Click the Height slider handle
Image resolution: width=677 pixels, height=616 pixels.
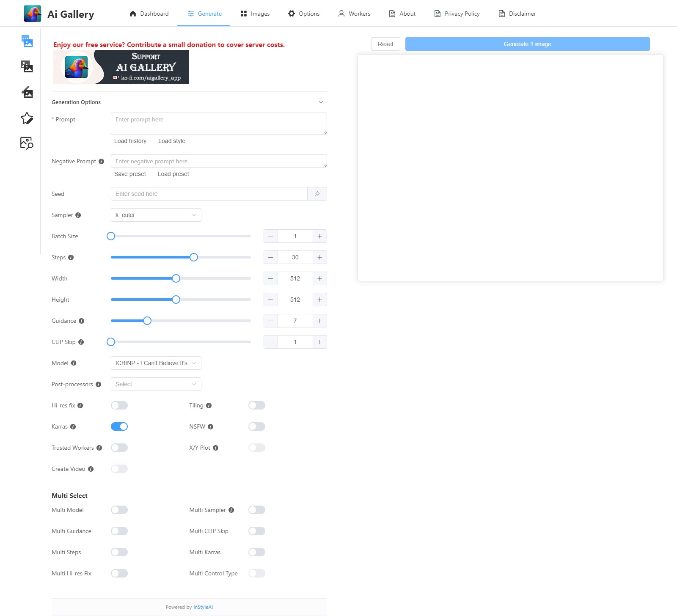176,300
